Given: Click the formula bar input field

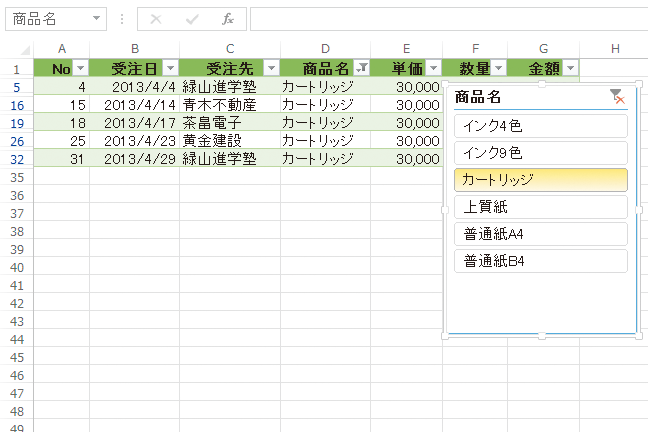Looking at the screenshot, I should [449, 19].
